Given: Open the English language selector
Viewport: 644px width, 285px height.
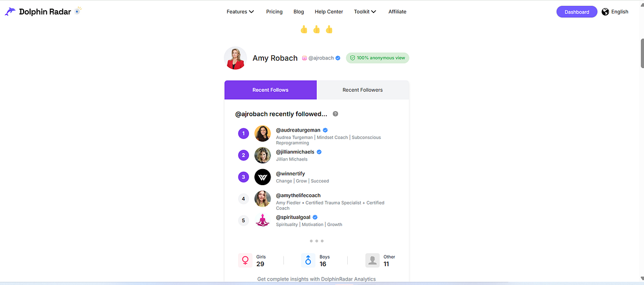Looking at the screenshot, I should 615,12.
